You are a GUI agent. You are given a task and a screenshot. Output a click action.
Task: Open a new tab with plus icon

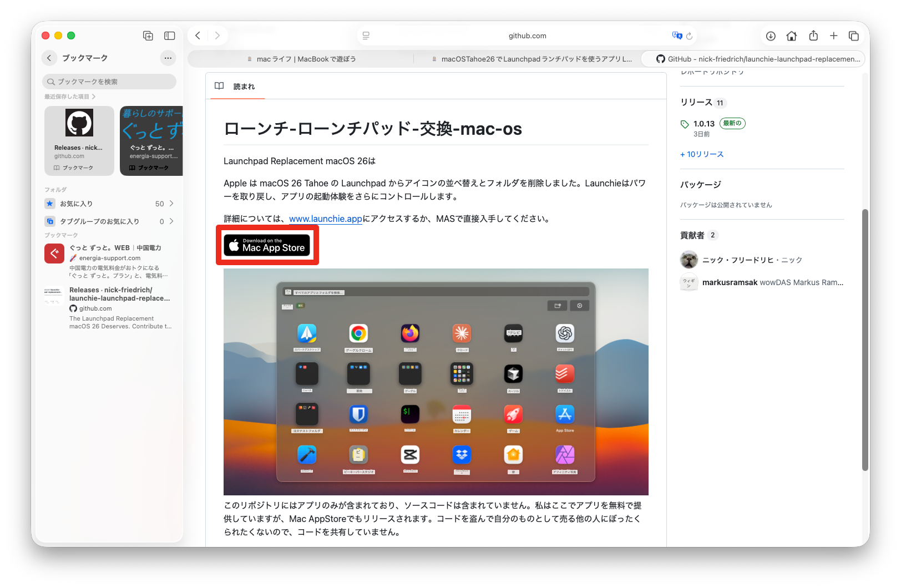(833, 36)
